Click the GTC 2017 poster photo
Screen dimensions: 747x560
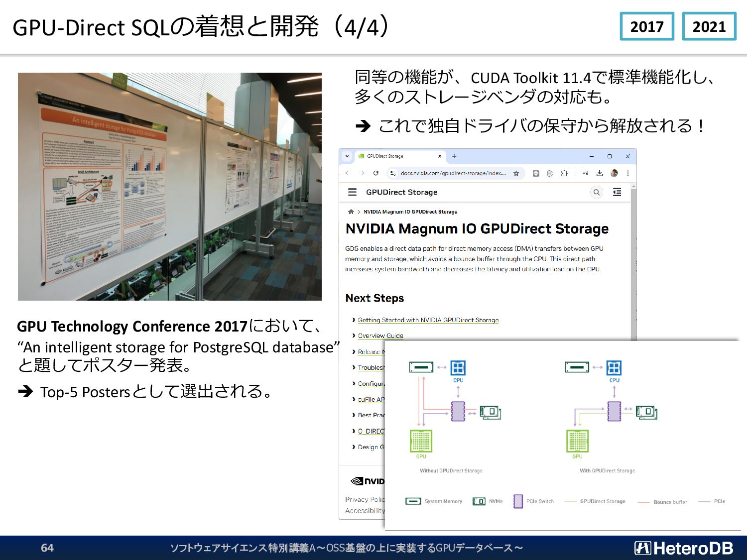(170, 187)
